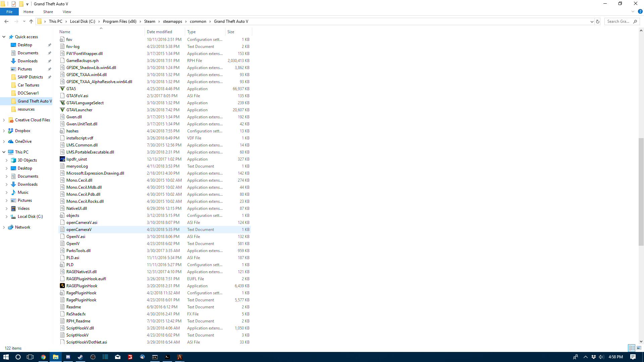
Task: Open Windows Start menu
Action: [x=6, y=357]
